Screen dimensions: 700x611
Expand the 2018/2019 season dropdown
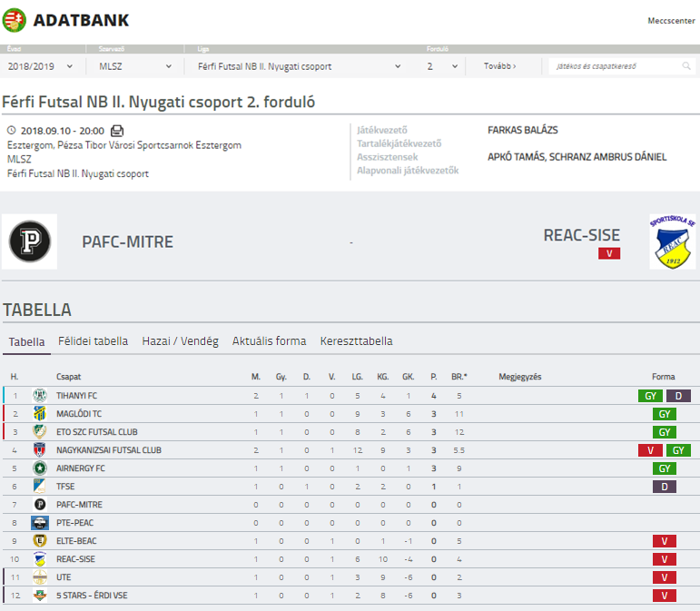(40, 66)
